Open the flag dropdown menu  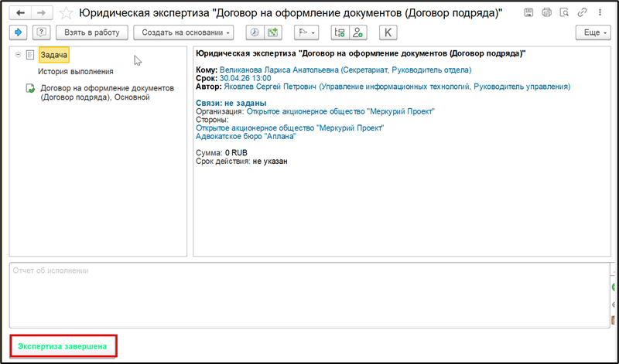[306, 32]
